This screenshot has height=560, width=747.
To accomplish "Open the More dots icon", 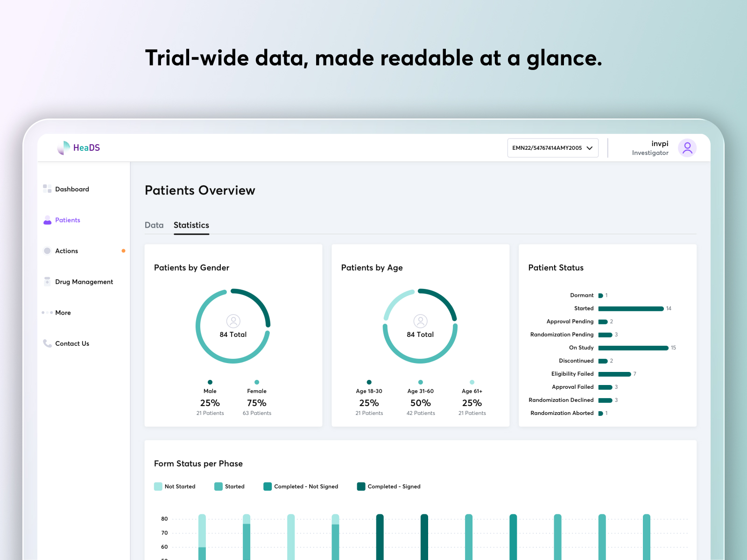I will point(47,312).
